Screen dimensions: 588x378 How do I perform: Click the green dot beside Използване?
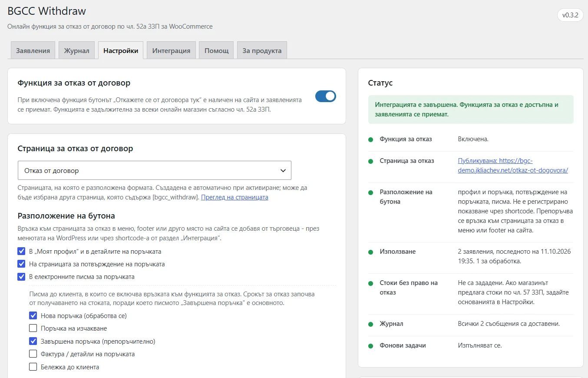coord(370,252)
